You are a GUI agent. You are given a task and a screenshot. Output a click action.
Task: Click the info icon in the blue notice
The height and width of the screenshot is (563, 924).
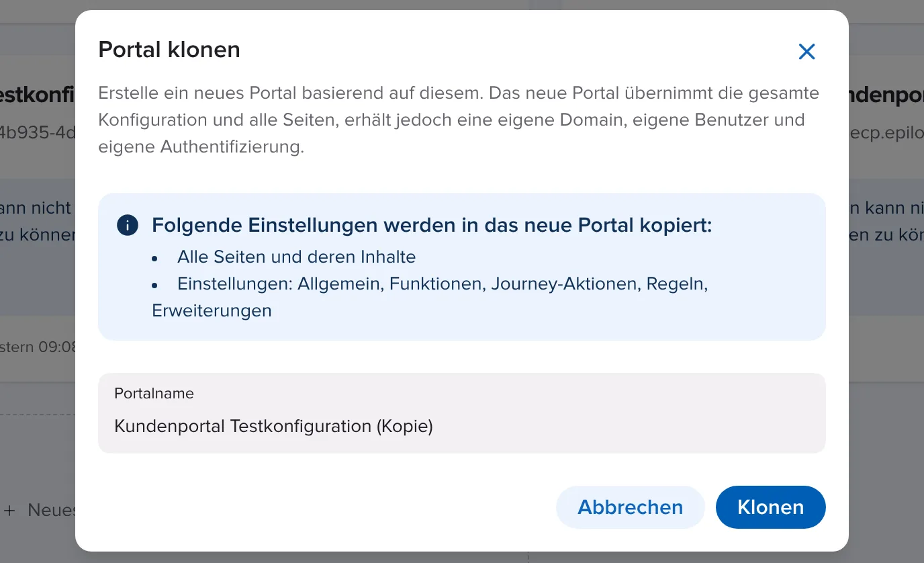(x=128, y=225)
